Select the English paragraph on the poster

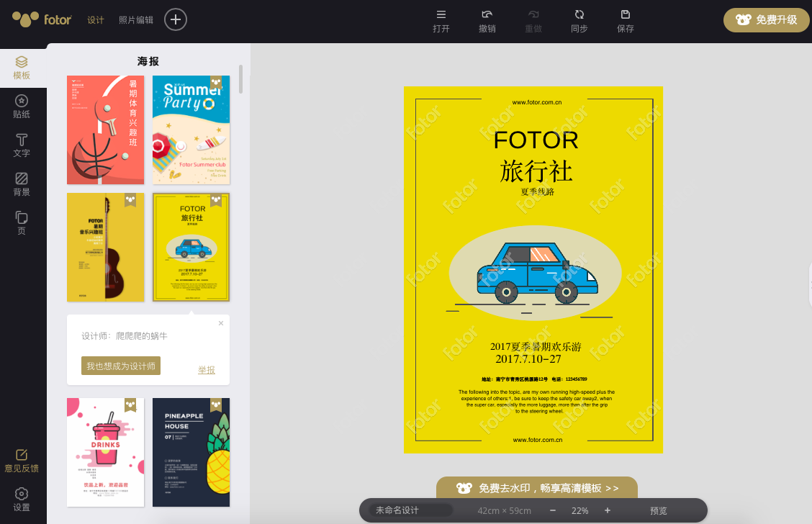pyautogui.click(x=536, y=402)
